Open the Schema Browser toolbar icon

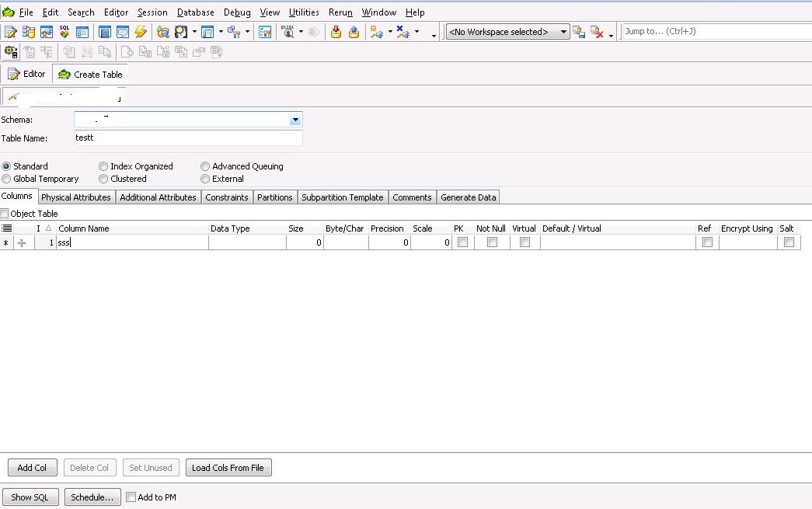click(x=30, y=31)
